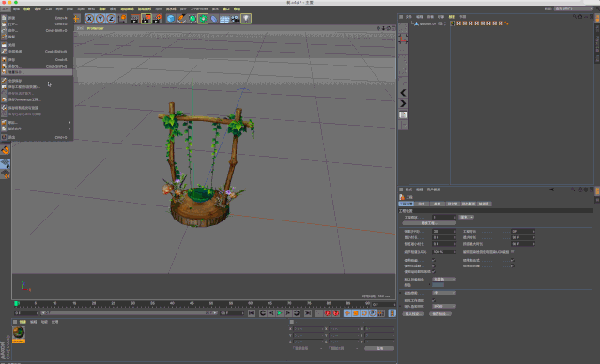Click the blue Bend deformer icon

click(x=214, y=19)
